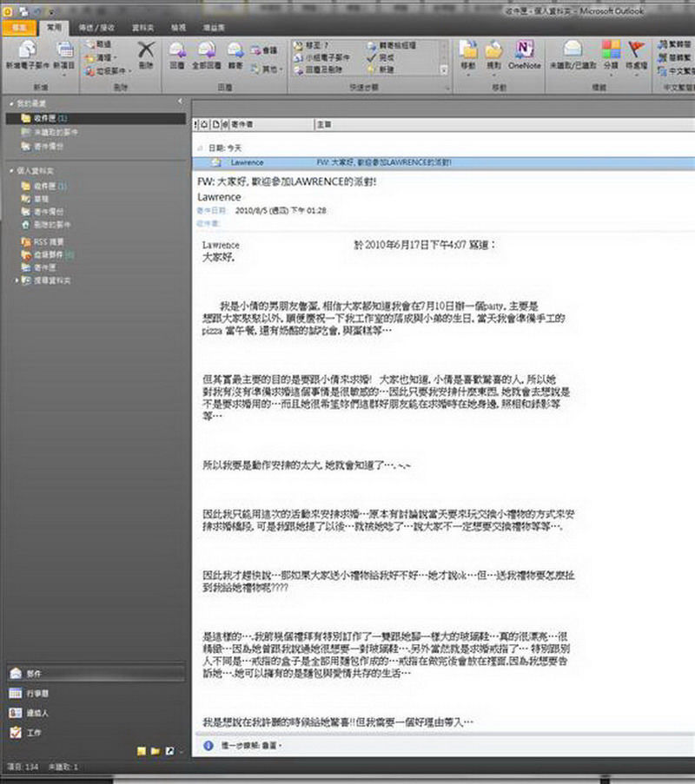Select the 移至: ? quick step
695x784 pixels.
311,45
